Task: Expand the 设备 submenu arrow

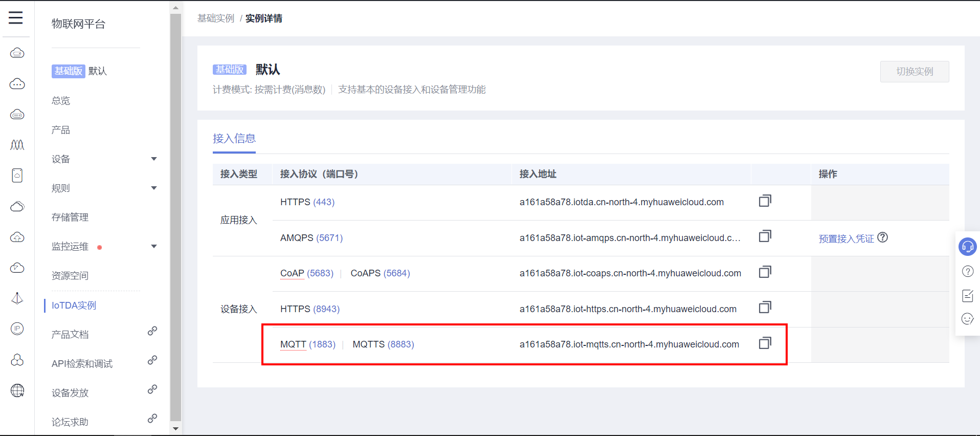Action: coord(154,159)
